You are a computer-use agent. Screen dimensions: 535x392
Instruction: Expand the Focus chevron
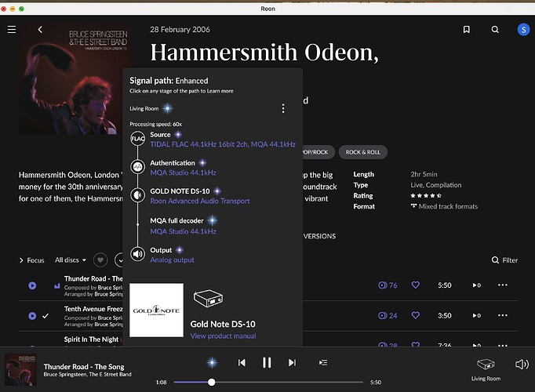(21, 260)
